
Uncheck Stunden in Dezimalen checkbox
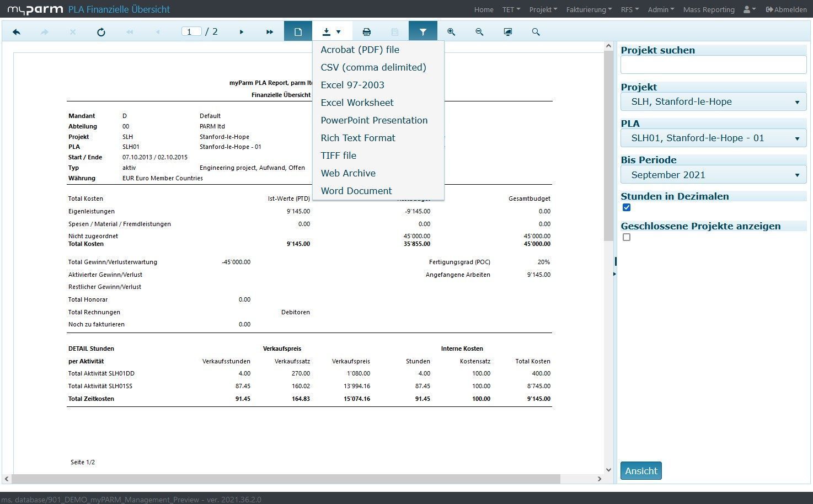click(x=627, y=208)
